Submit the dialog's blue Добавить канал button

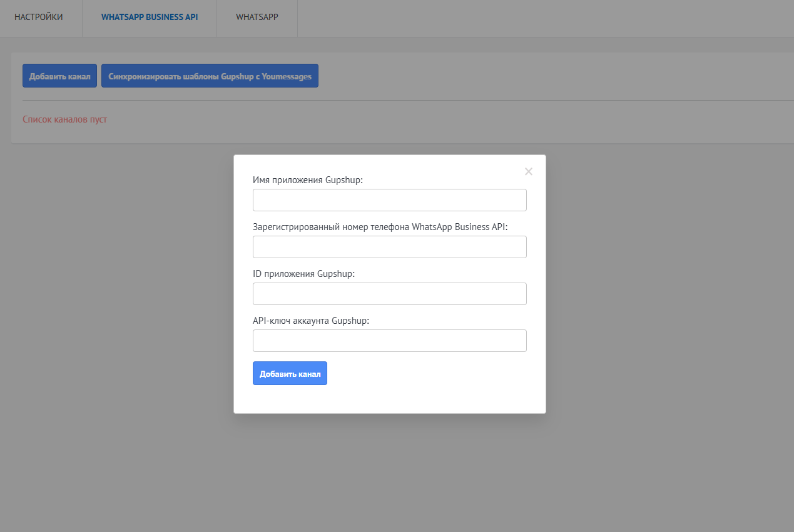pos(290,374)
